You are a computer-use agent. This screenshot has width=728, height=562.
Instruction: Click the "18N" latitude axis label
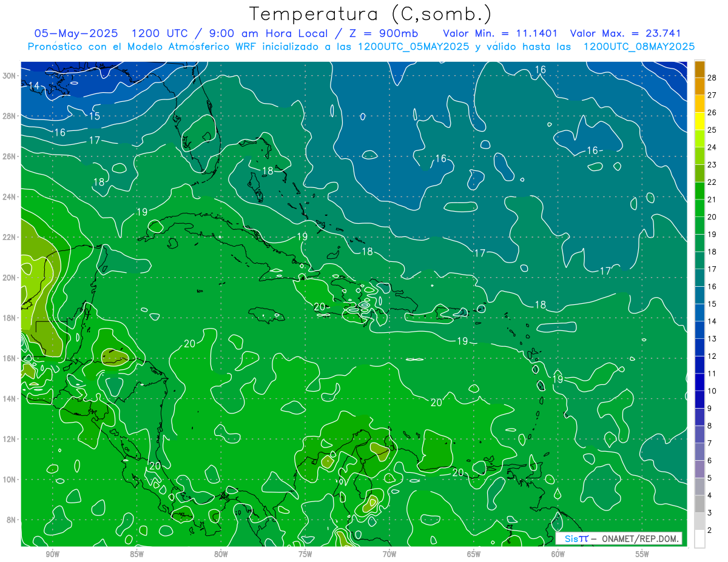coord(10,318)
